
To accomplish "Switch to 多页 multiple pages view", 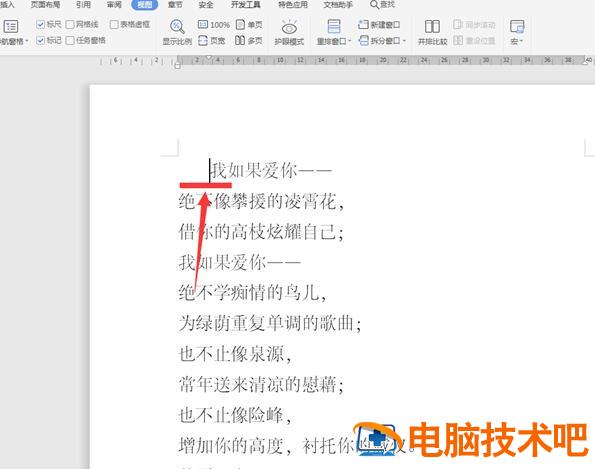I will (249, 41).
